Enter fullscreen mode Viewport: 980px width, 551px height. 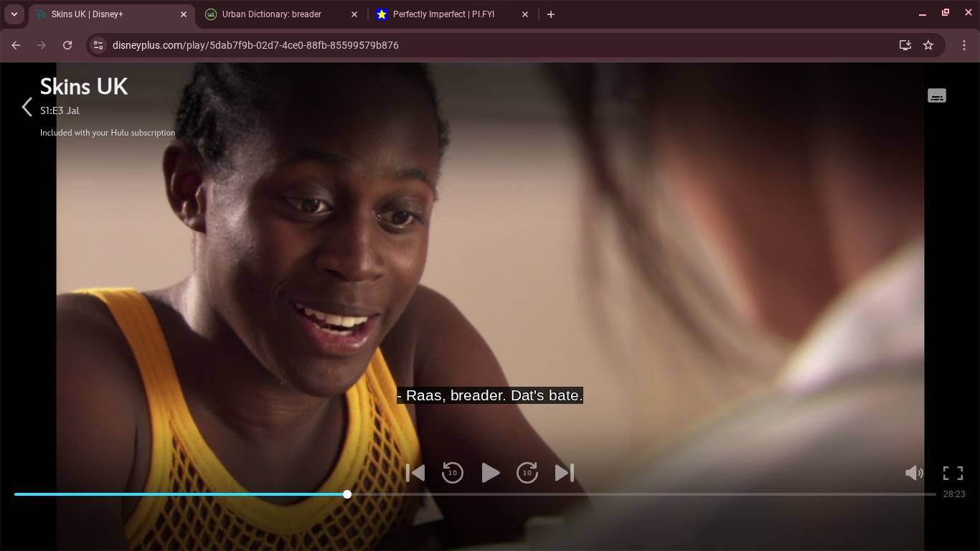point(953,473)
